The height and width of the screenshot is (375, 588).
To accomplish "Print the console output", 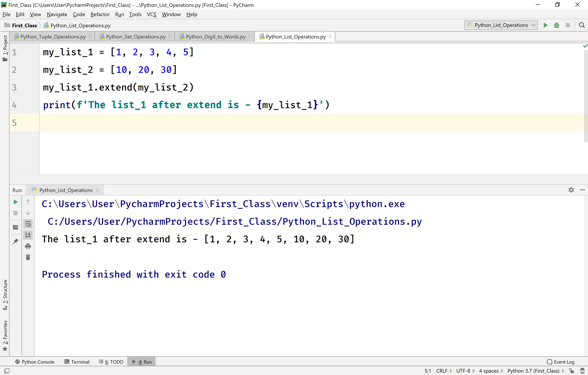I will [28, 246].
